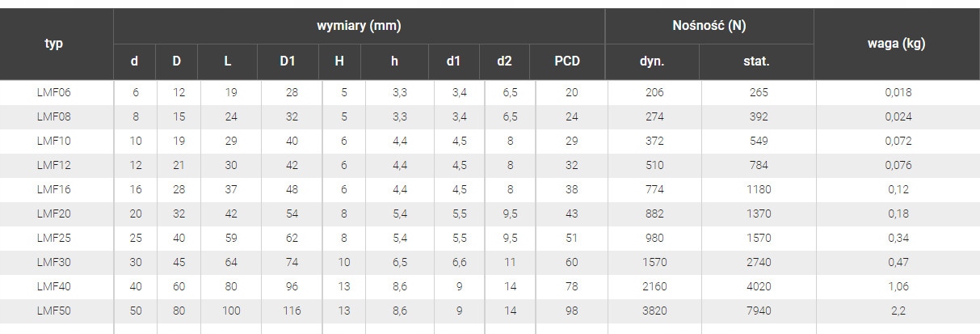Click the 'dyn.' subheader

pyautogui.click(x=652, y=61)
